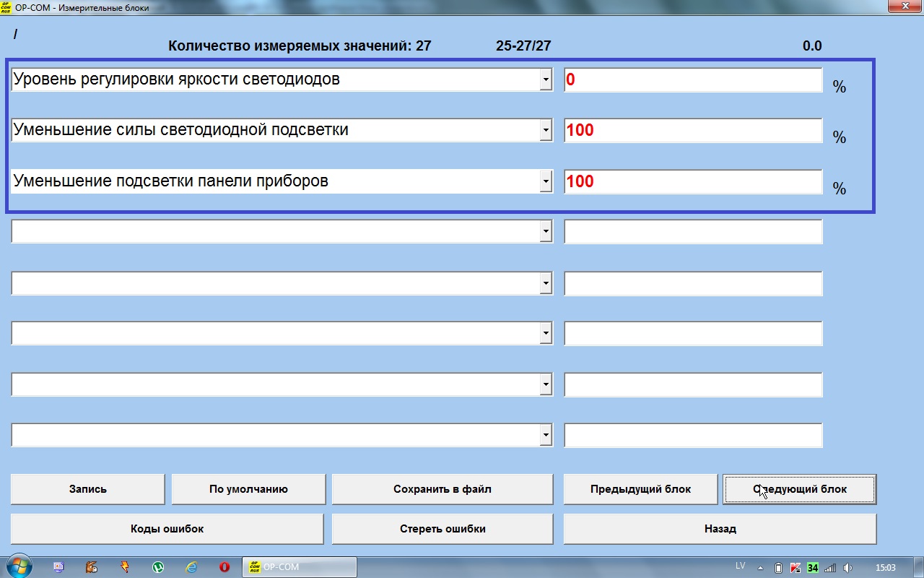Image resolution: width=924 pixels, height=578 pixels.
Task: Show hidden system tray icons
Action: tap(760, 567)
